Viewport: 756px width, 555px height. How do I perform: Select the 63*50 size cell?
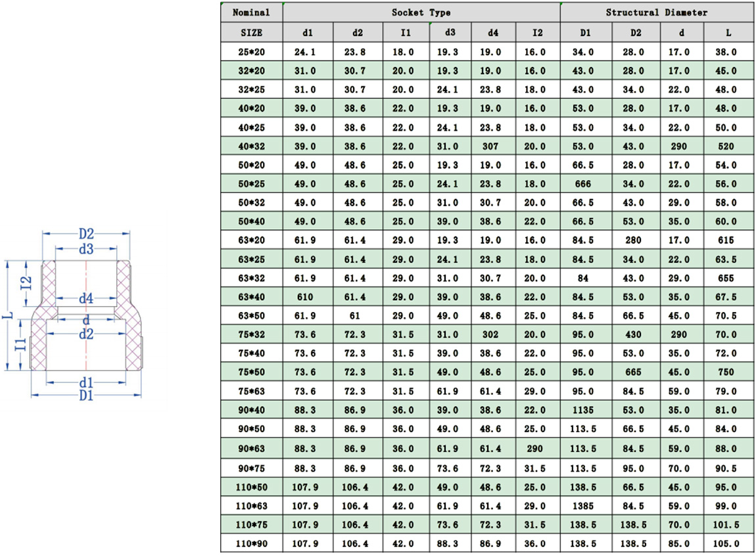(251, 316)
